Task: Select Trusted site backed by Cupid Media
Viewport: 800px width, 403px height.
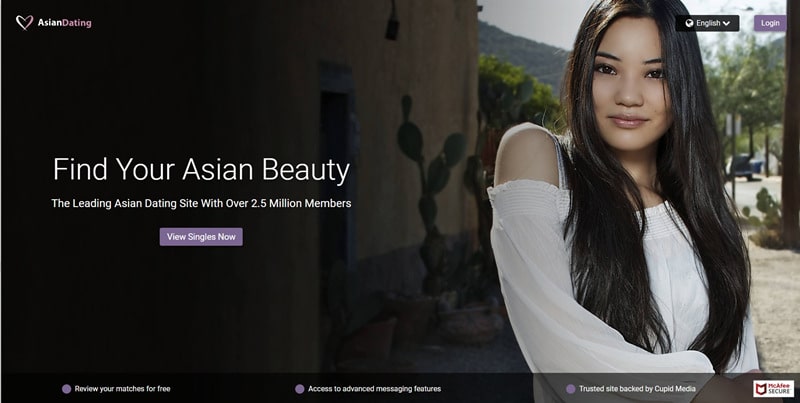Action: [x=637, y=389]
